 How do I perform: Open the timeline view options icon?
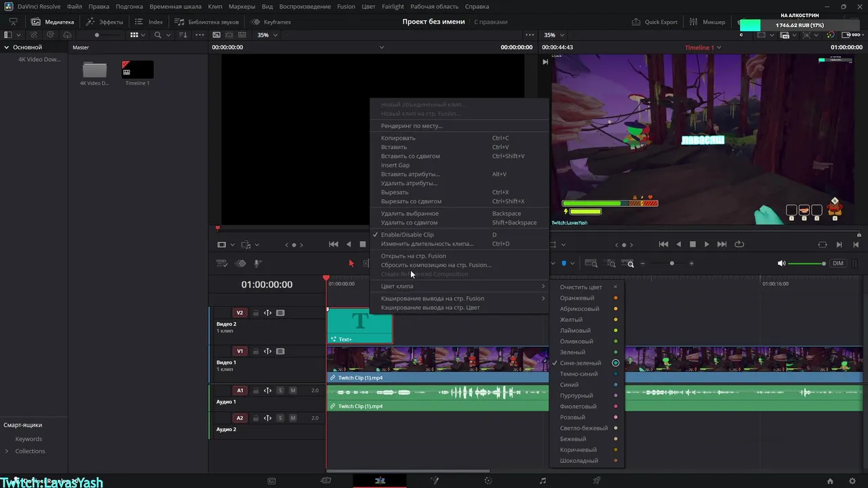[221, 263]
